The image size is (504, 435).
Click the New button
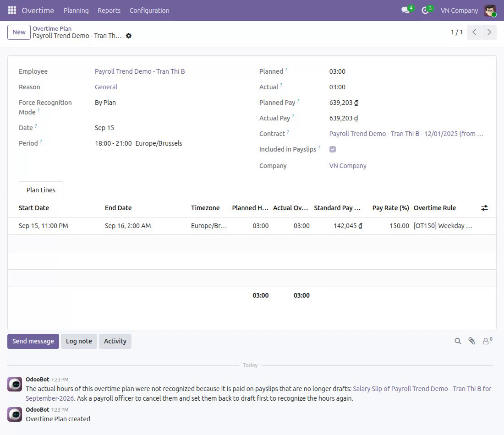tap(19, 32)
